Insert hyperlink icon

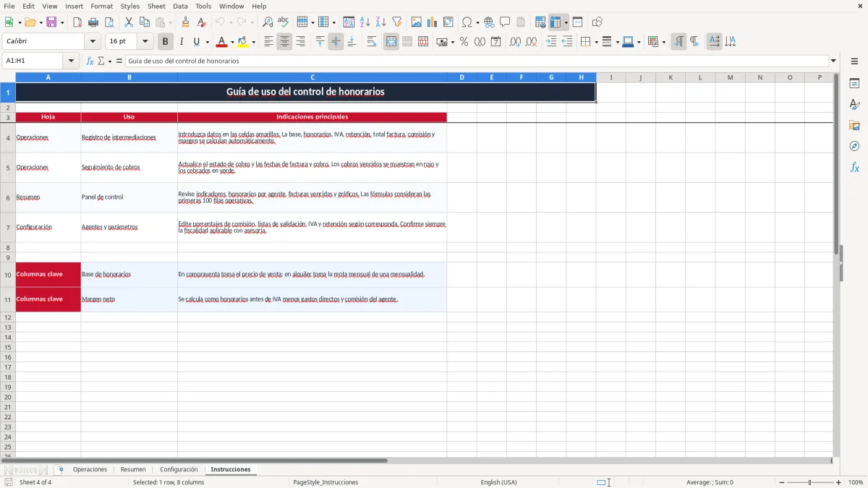489,22
